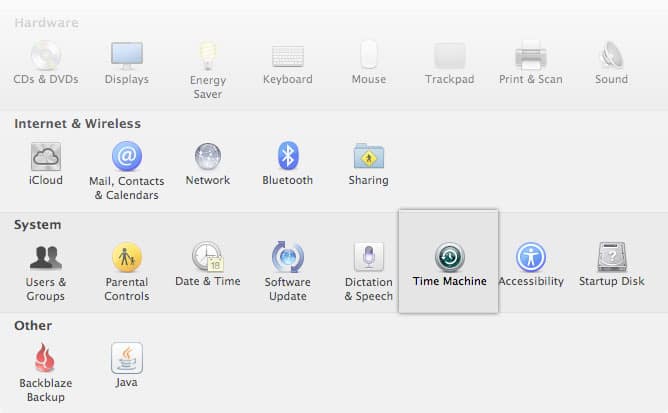
Task: Open the Parental Controls icon
Action: tap(127, 257)
